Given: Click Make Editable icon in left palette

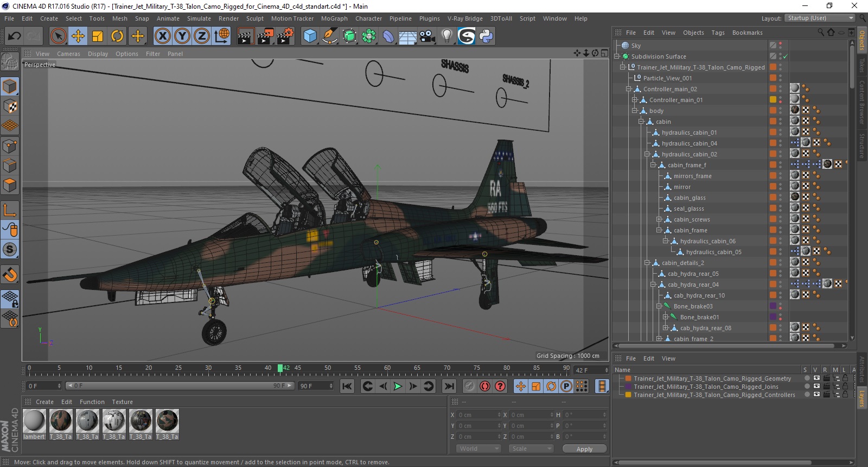Looking at the screenshot, I should tap(10, 61).
